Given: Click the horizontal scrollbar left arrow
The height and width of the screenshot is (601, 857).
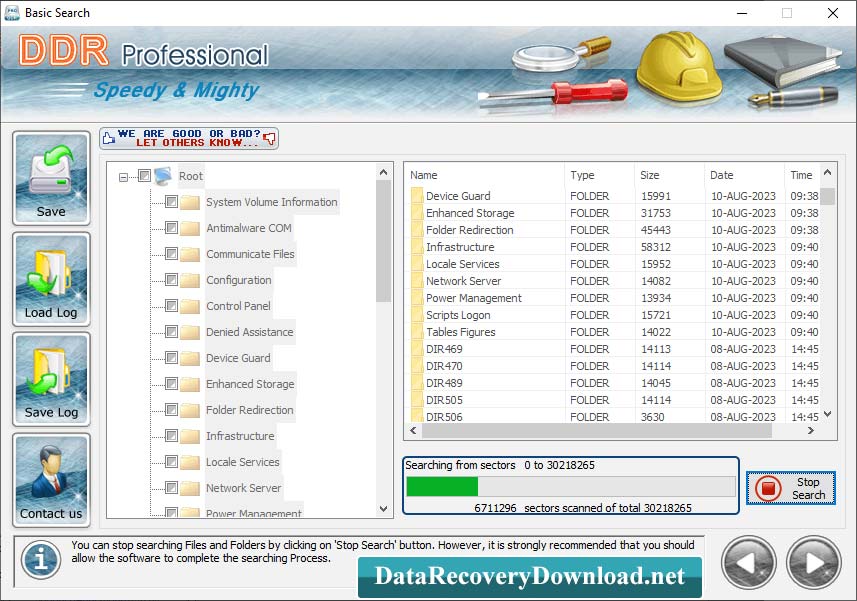Looking at the screenshot, I should tap(414, 431).
